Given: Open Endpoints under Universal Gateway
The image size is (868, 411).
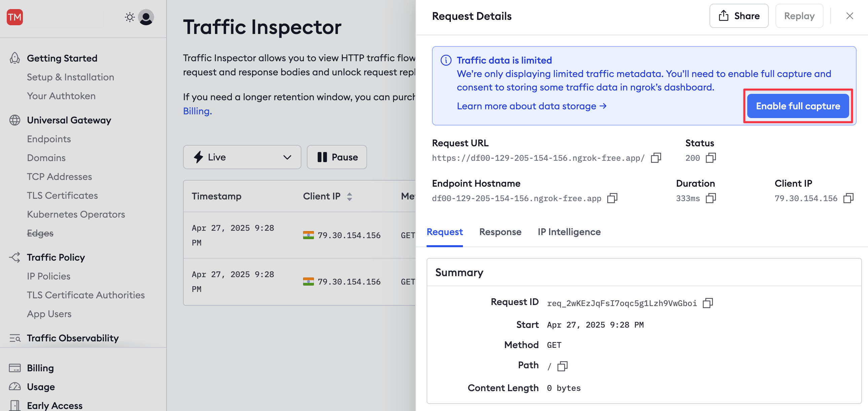Looking at the screenshot, I should pos(49,139).
